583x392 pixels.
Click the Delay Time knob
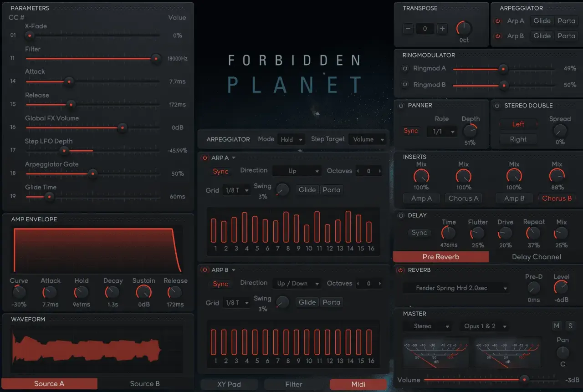point(449,234)
